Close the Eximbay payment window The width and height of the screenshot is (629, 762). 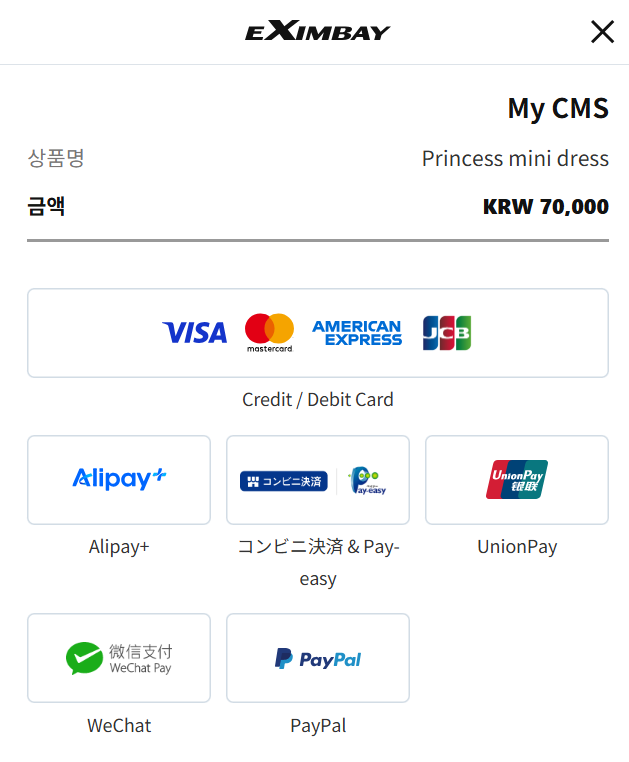click(602, 32)
